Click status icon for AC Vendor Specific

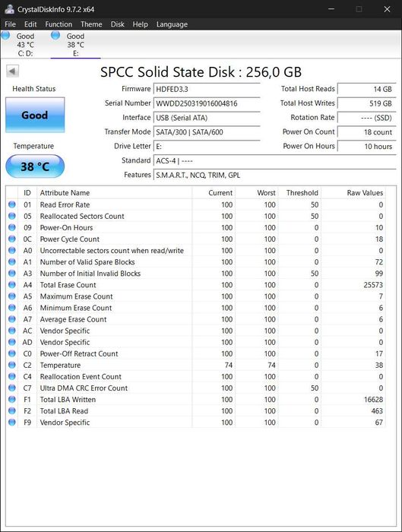[x=12, y=330]
